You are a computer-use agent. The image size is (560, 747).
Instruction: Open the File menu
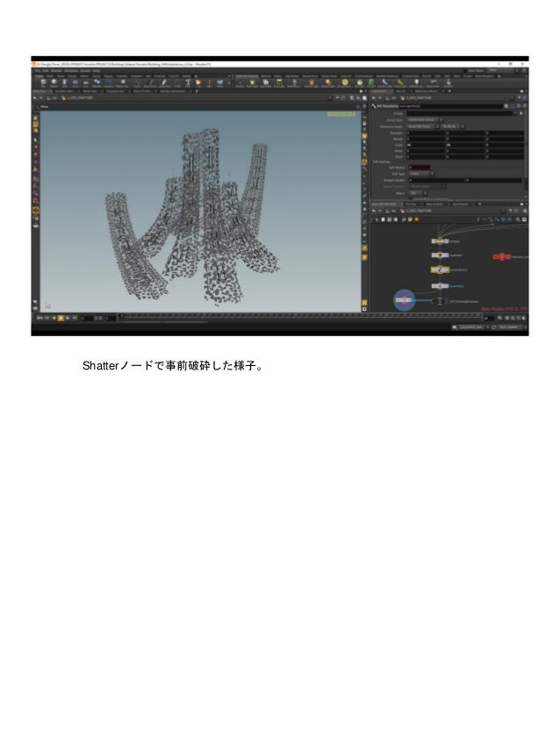pos(37,70)
